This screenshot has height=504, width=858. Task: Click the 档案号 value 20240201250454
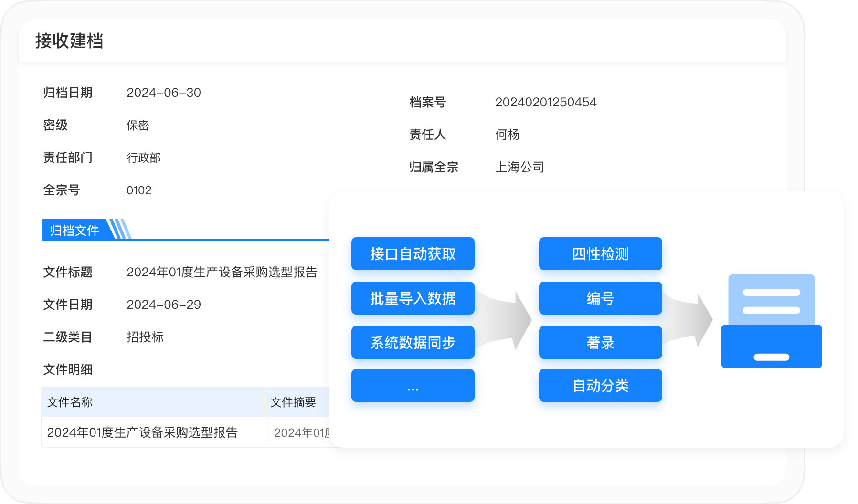point(546,102)
